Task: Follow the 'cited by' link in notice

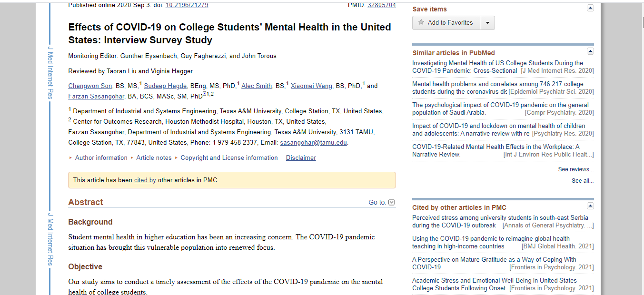Action: 145,180
